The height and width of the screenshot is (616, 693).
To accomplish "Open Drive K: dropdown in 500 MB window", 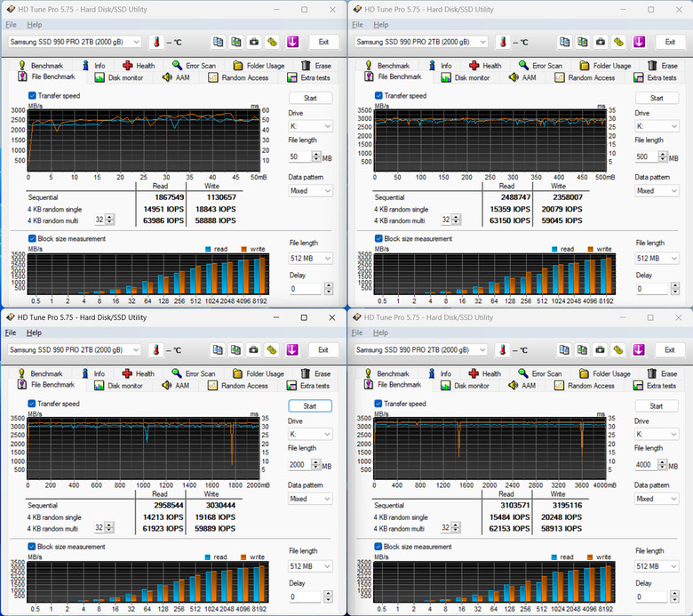I will pos(657,126).
